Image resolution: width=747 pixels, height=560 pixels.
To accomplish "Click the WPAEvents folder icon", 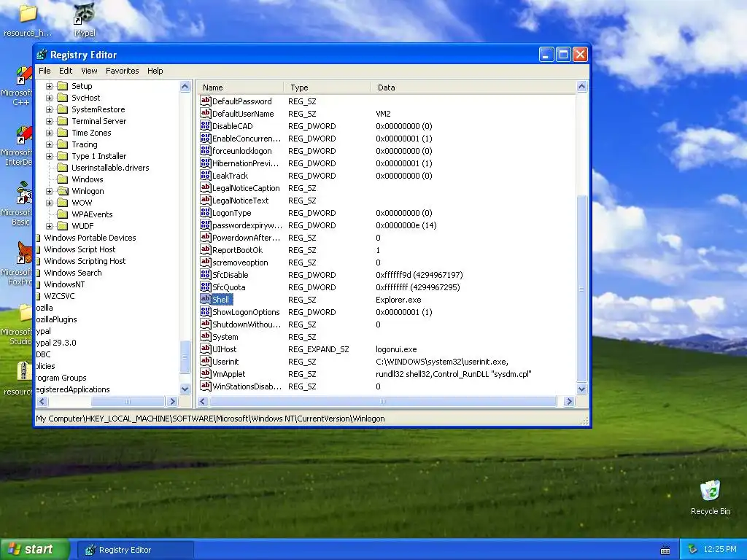I will 63,214.
